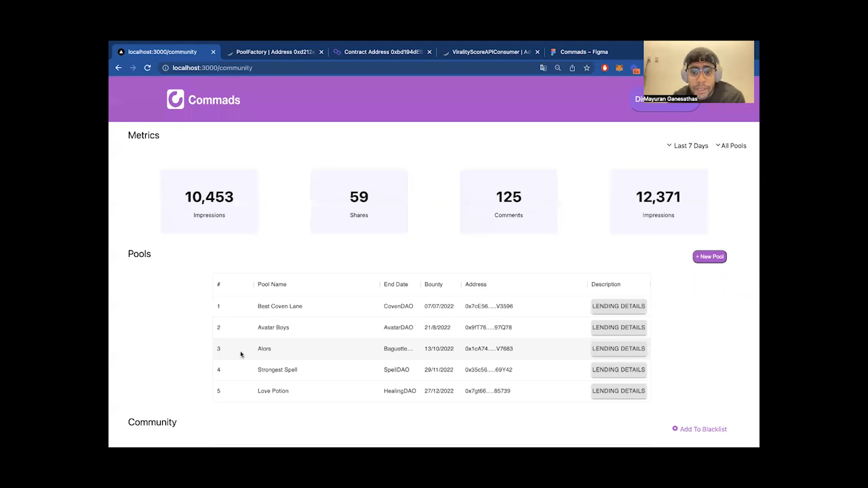Open the MetaMask fox extension icon
This screenshot has width=868, height=488.
pos(619,68)
